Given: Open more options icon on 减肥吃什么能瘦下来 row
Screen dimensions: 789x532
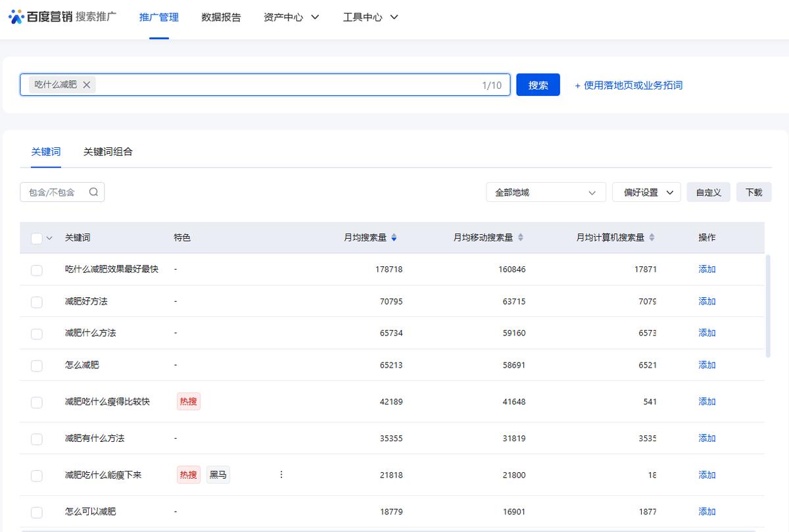Looking at the screenshot, I should [x=281, y=474].
